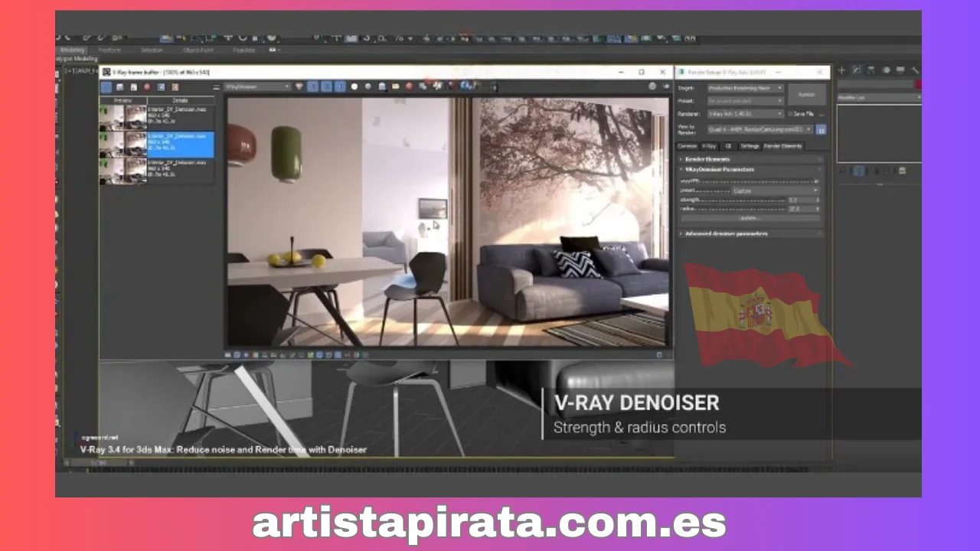This screenshot has width=980, height=551.
Task: Click the configure modifier sets icon
Action: (902, 171)
